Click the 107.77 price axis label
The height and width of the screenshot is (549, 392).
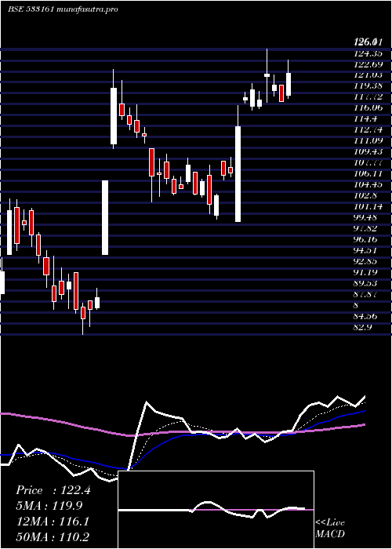coord(368,163)
